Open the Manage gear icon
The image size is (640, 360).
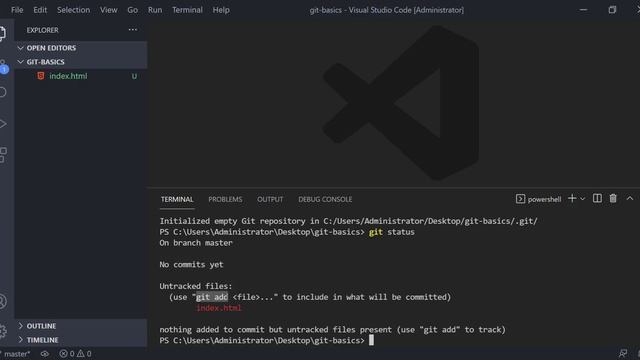click(x=3, y=331)
